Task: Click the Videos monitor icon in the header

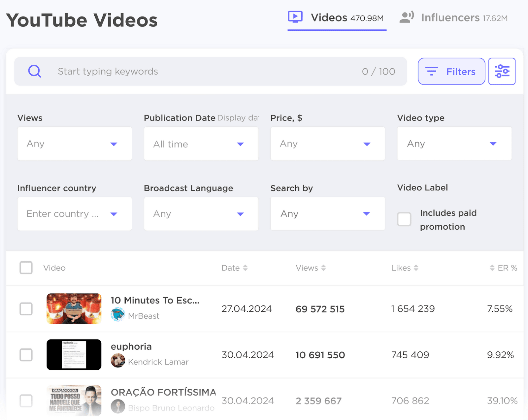Action: pyautogui.click(x=295, y=17)
